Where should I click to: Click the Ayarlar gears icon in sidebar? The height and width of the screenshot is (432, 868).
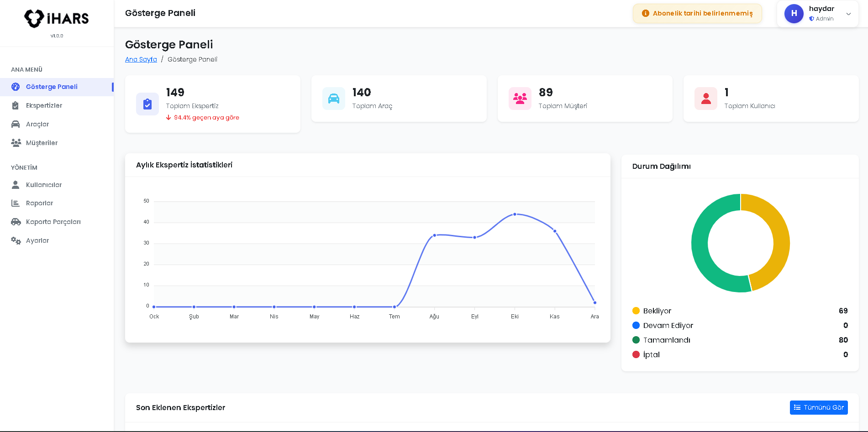[16, 240]
